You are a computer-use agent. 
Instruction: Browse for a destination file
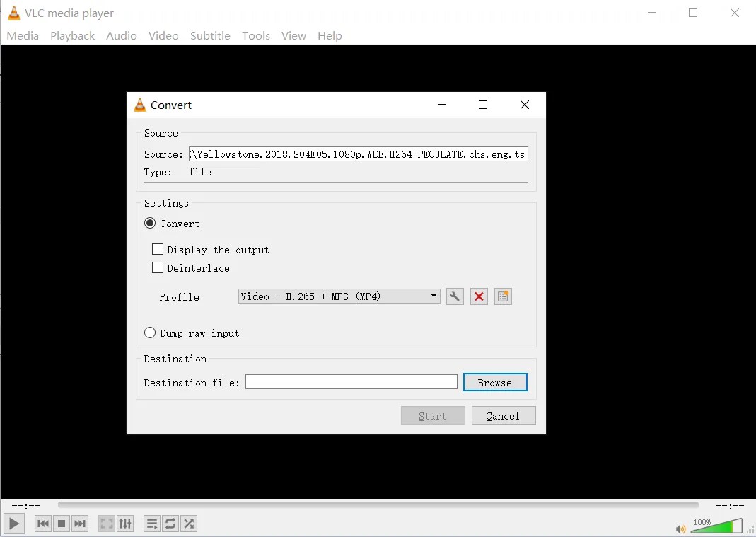point(494,381)
